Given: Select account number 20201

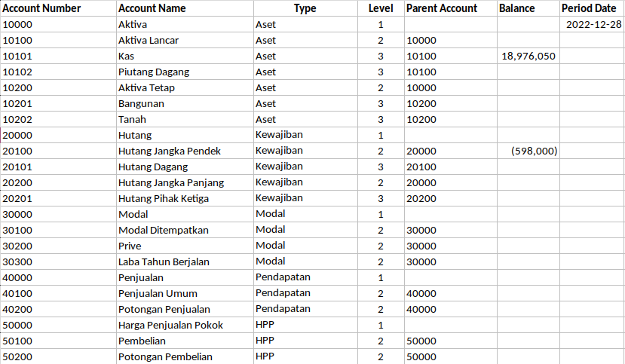Looking at the screenshot, I should (x=58, y=198).
